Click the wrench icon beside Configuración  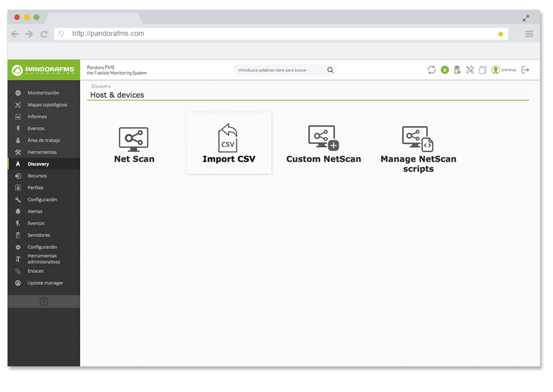[x=18, y=200]
